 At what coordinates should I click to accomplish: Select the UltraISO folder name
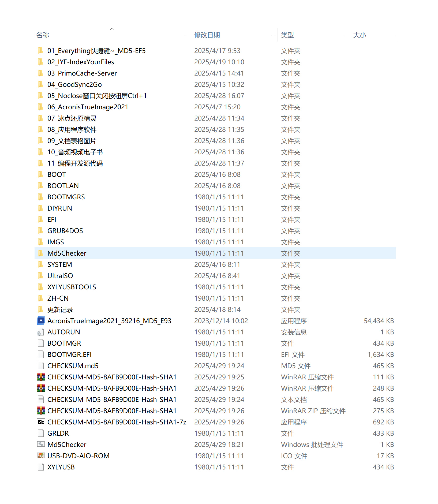[60, 276]
